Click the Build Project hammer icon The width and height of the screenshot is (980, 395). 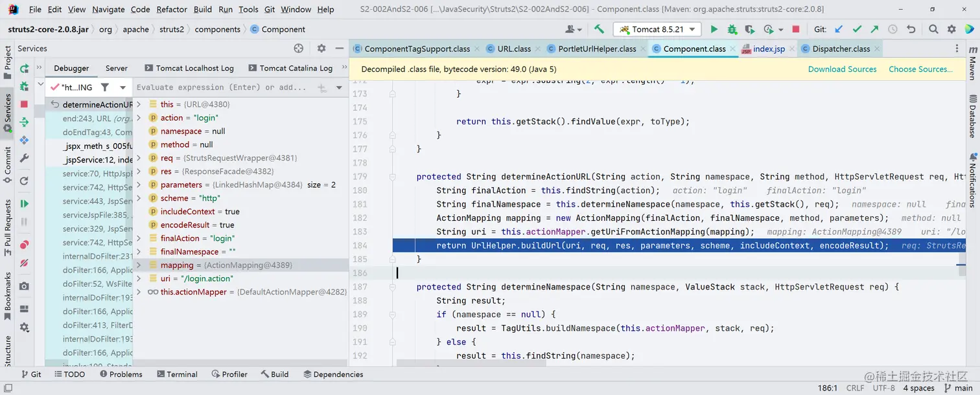click(599, 29)
